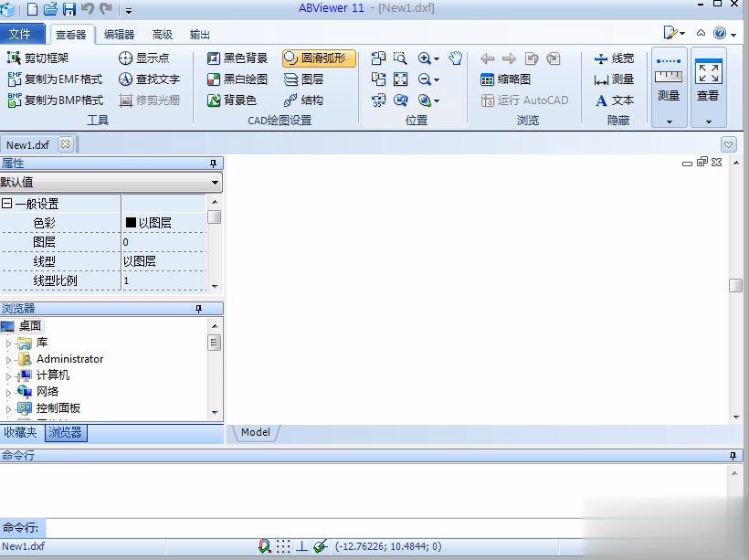This screenshot has width=749, height=560.
Task: Switch to the 编辑器 ribbon tab
Action: (x=119, y=35)
